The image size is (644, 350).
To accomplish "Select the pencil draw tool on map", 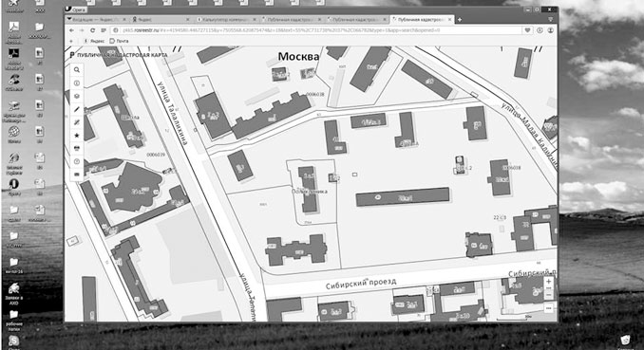I will [77, 109].
